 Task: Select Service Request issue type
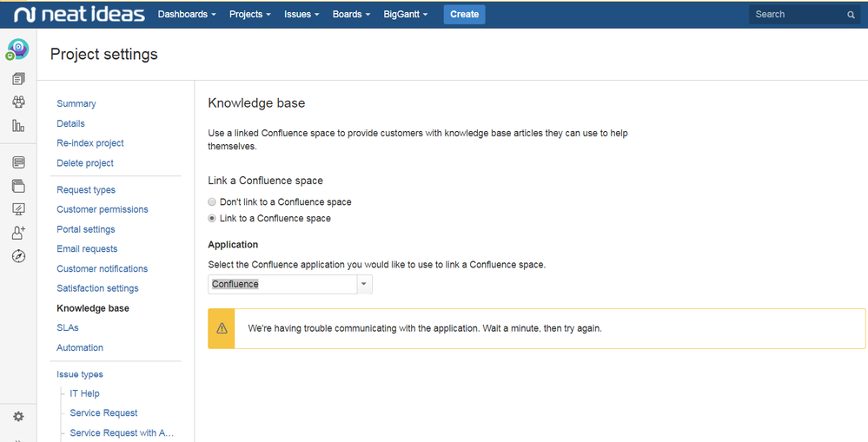click(x=103, y=413)
